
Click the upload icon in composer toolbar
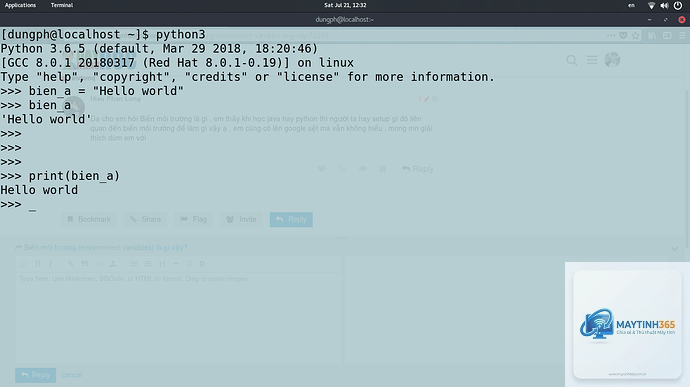click(113, 264)
